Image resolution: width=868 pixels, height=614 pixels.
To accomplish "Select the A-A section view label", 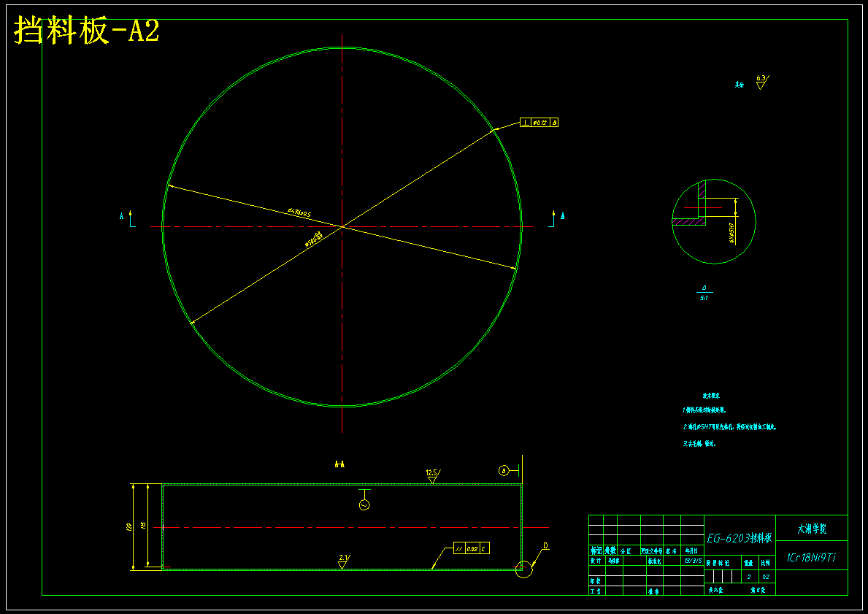I will tap(340, 464).
